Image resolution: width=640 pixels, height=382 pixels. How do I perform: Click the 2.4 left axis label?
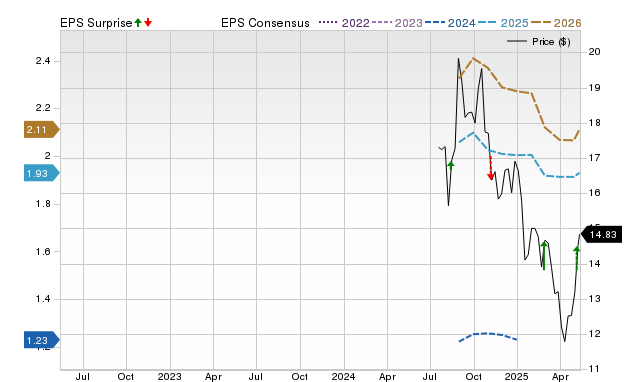(43, 61)
